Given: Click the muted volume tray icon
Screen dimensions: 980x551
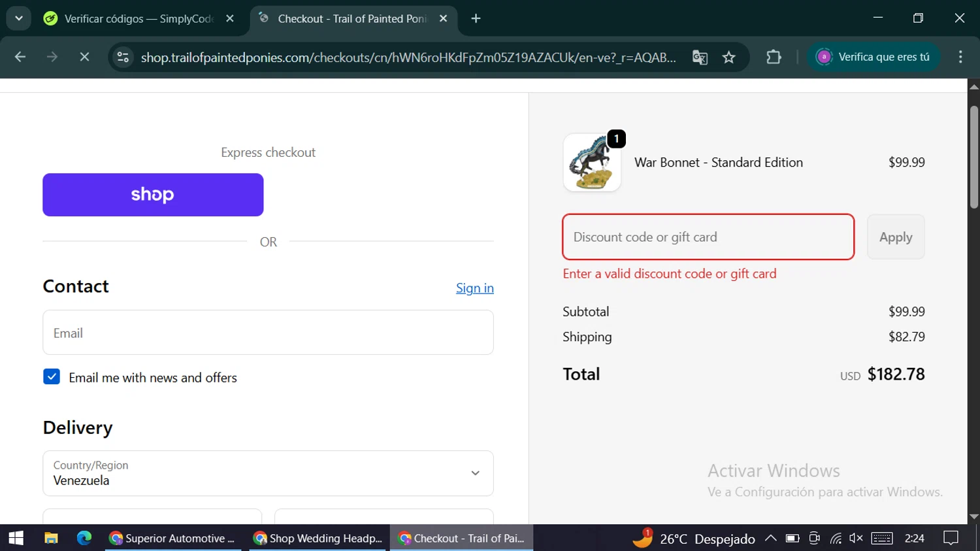Looking at the screenshot, I should [x=856, y=538].
